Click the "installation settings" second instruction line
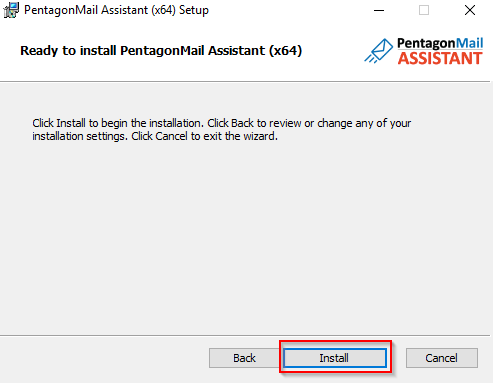 [155, 136]
